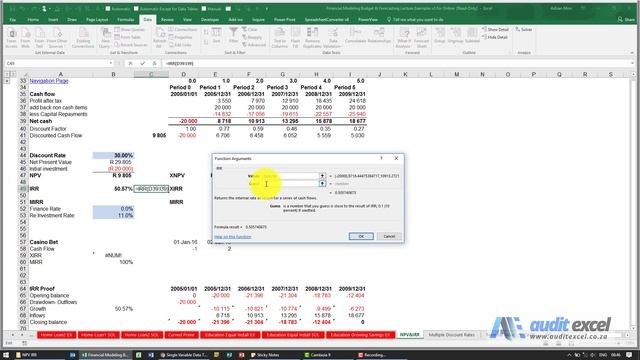This screenshot has height=360, width=640.
Task: Switch to the Formulas ribbon tab
Action: [x=125, y=20]
